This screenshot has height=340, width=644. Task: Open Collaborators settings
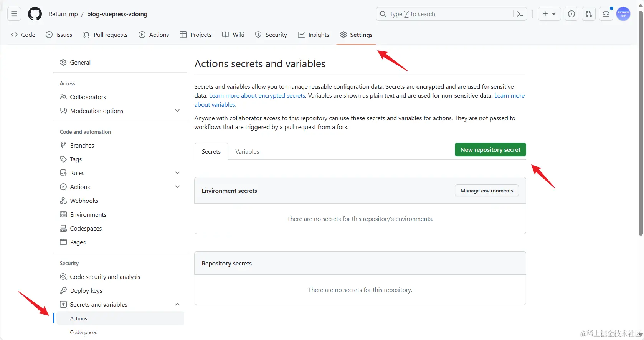120,97
